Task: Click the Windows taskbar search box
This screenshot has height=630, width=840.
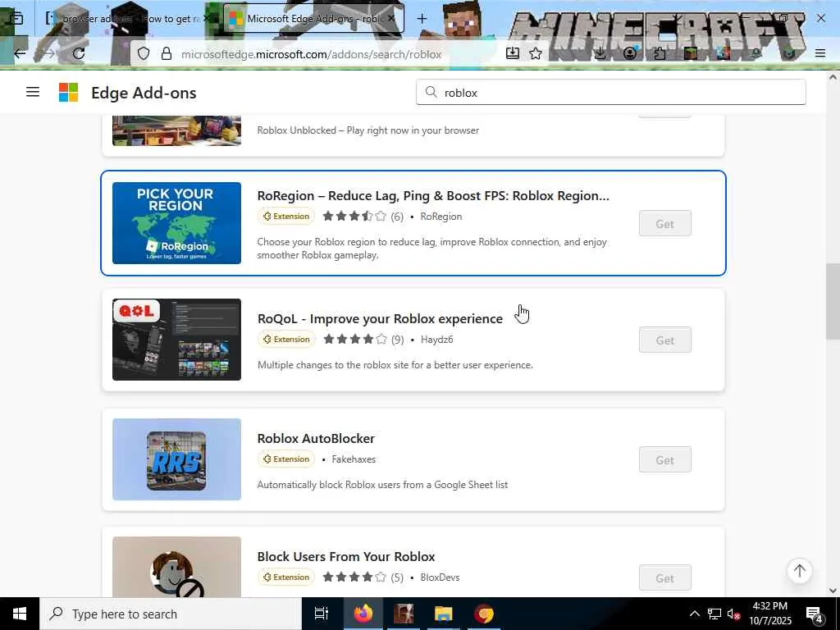Action: click(x=171, y=614)
